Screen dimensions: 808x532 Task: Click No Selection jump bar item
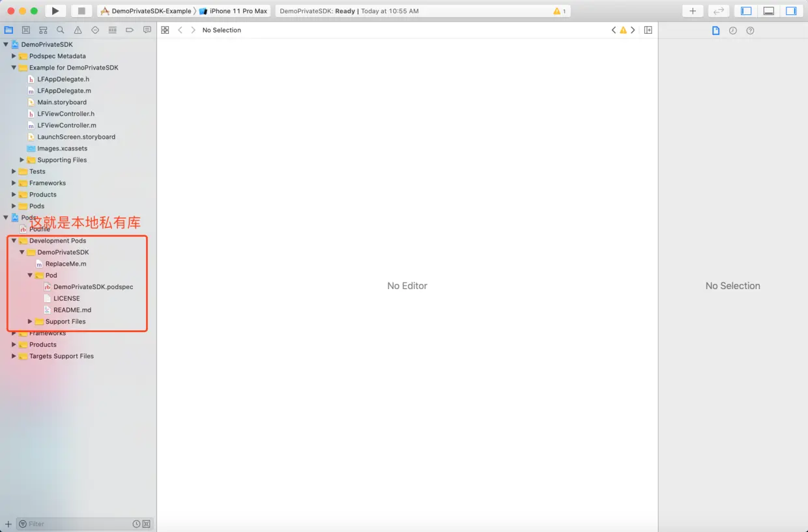coord(222,30)
